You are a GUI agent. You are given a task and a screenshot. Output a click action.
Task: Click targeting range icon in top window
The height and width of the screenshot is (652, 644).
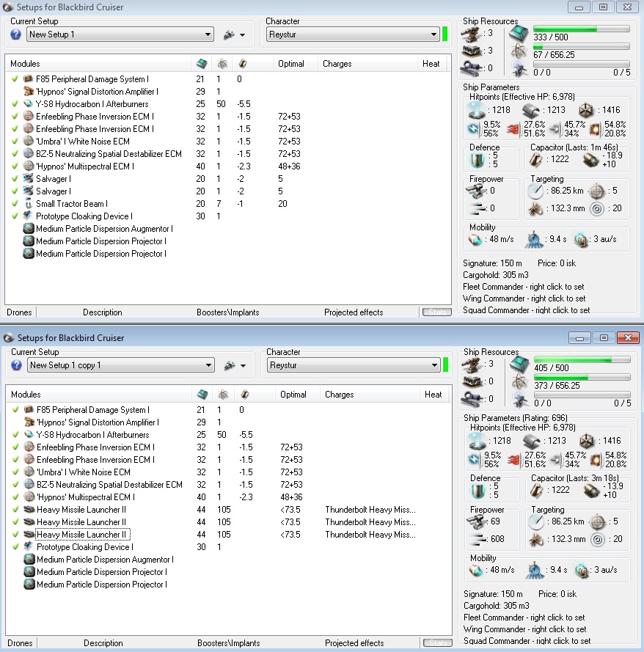535,191
